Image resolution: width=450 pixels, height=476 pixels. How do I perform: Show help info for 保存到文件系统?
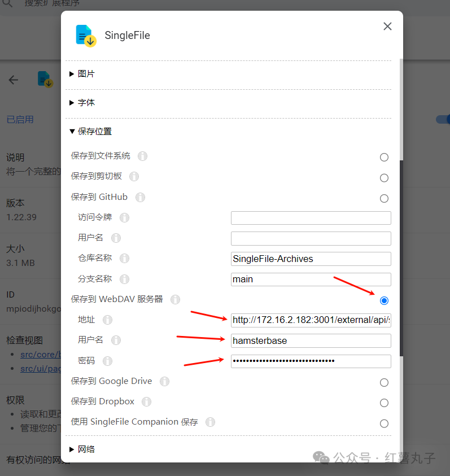[142, 156]
